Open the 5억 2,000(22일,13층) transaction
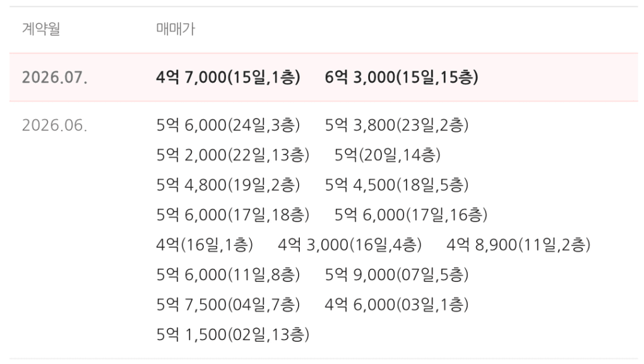Screen dimensions: 644x364 point(233,155)
